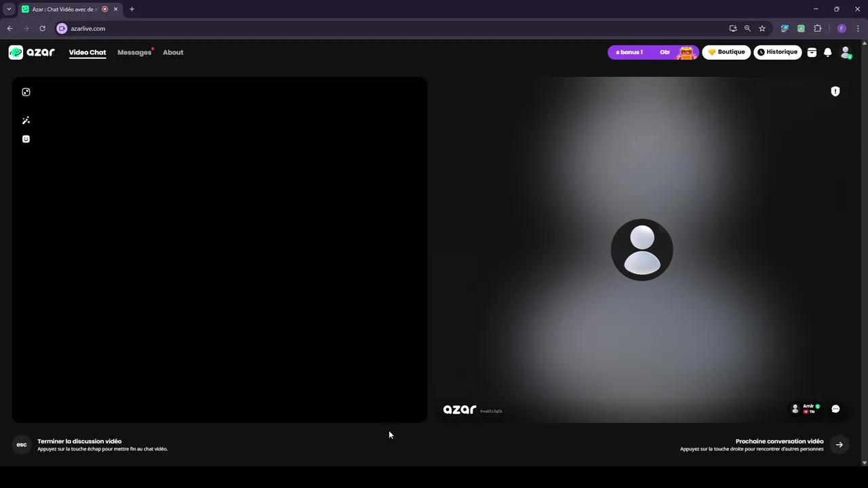This screenshot has height=488, width=868.
Task: Click the page scrollbar down arrow
Action: pyautogui.click(x=864, y=463)
